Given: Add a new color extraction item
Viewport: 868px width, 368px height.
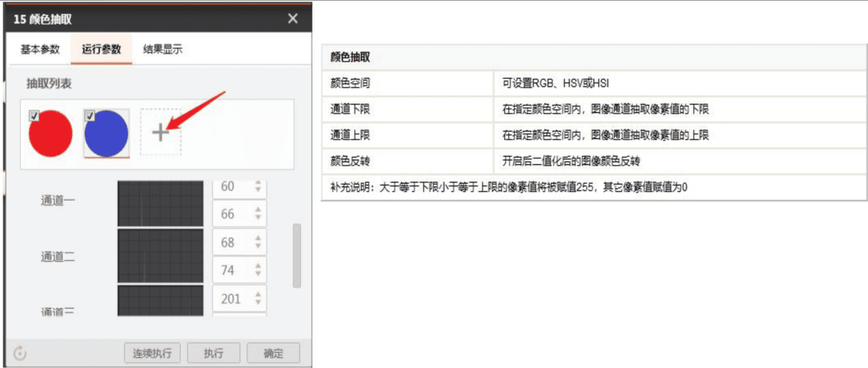Looking at the screenshot, I should (x=161, y=132).
